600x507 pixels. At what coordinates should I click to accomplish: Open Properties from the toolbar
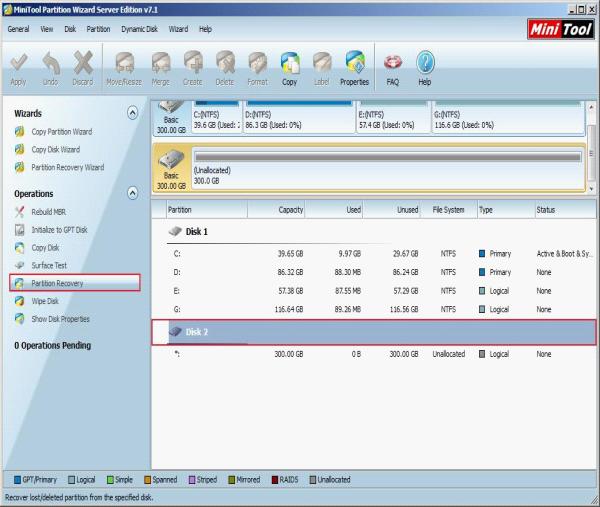(354, 69)
